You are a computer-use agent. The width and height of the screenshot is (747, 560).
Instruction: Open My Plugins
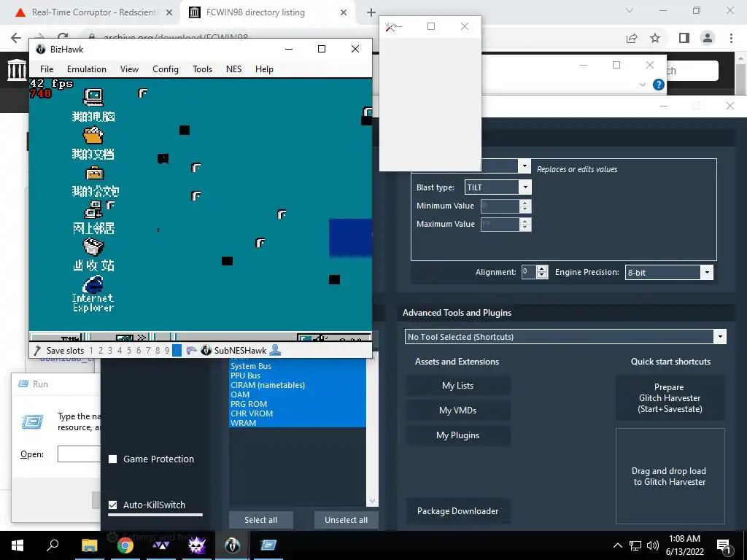[458, 435]
